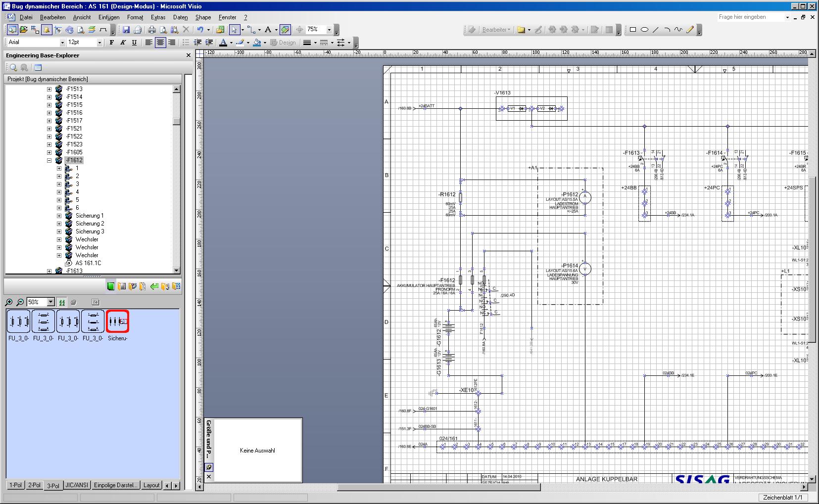819x504 pixels.
Task: Open the Ansicht menu
Action: [82, 17]
